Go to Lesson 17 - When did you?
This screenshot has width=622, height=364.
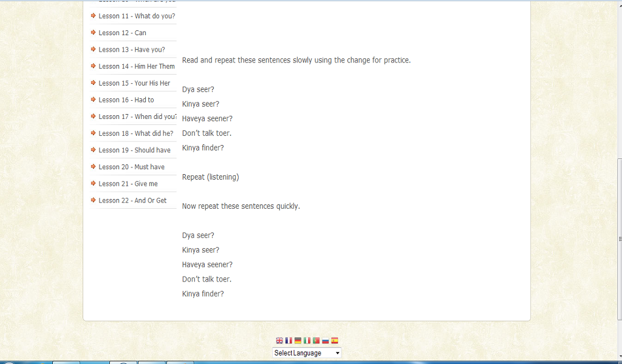[x=137, y=117]
